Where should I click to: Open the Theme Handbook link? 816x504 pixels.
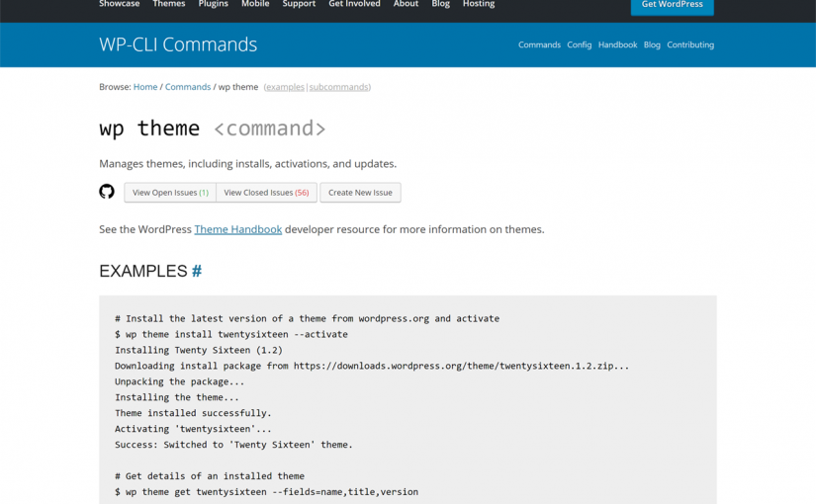pos(237,229)
